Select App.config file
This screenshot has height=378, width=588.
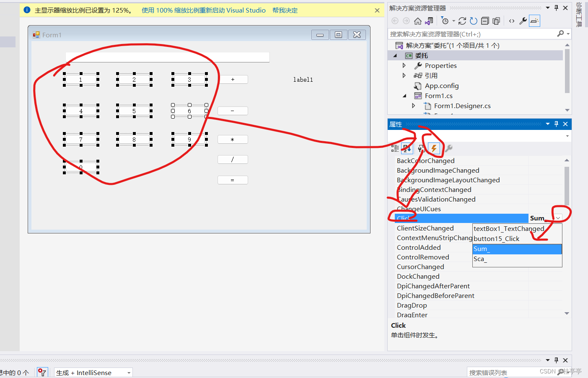[442, 85]
